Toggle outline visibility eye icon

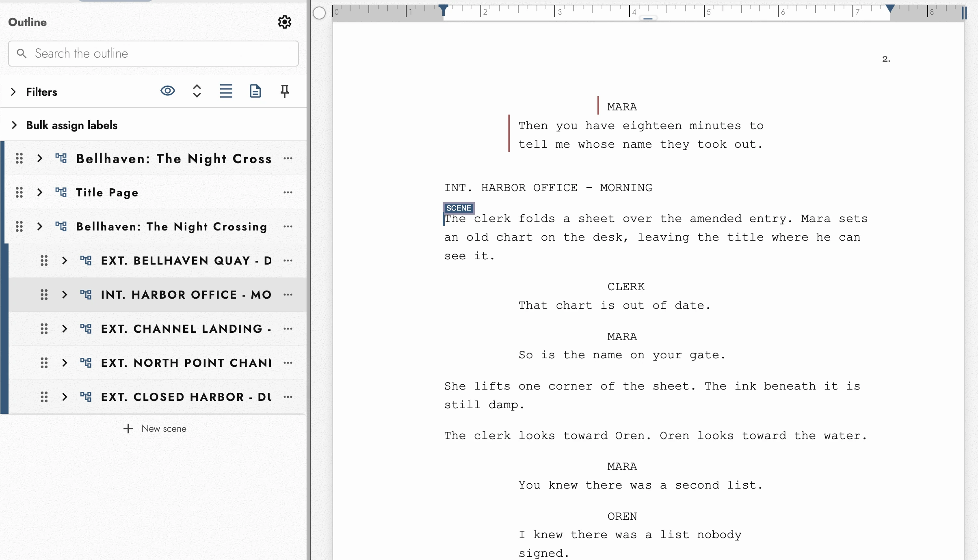168,91
